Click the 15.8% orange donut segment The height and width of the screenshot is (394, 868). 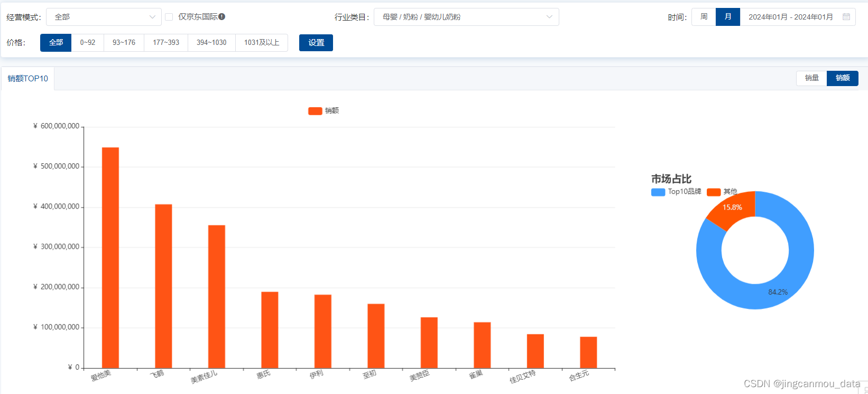click(733, 208)
